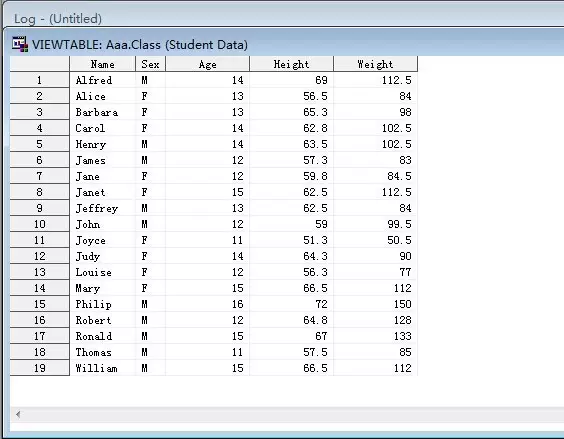
Task: Select the Height column header
Action: [291, 64]
